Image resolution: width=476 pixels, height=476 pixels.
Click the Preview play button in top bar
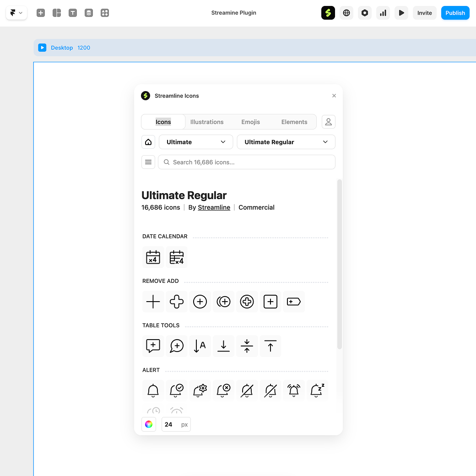pos(401,13)
